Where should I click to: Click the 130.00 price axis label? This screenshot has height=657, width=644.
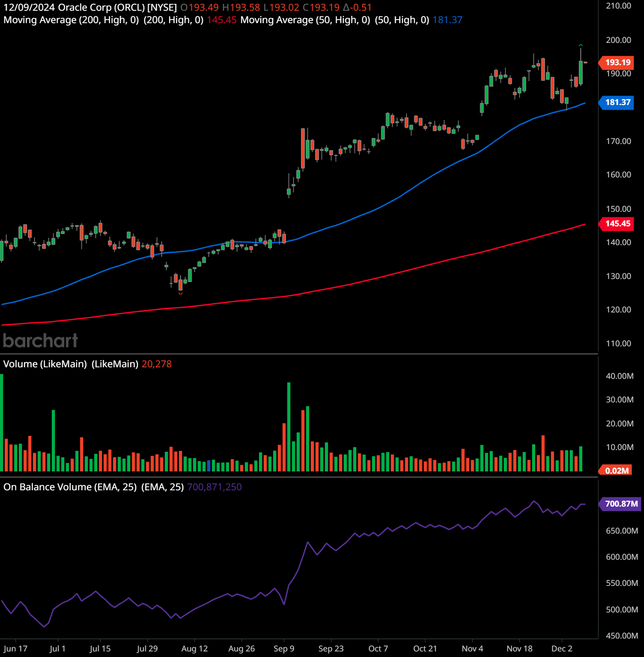(x=618, y=276)
